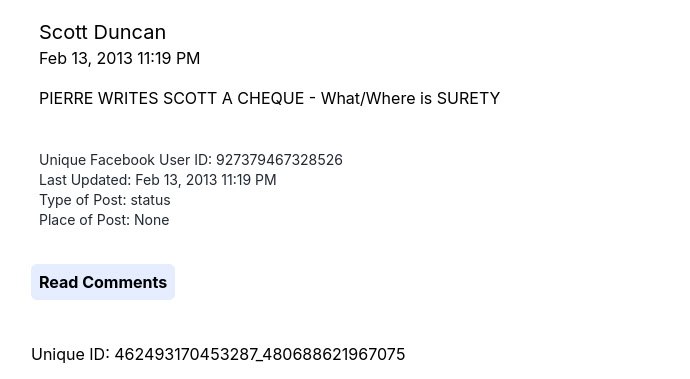The image size is (690, 379).
Task: Click the Last Updated date line
Action: pyautogui.click(x=158, y=180)
